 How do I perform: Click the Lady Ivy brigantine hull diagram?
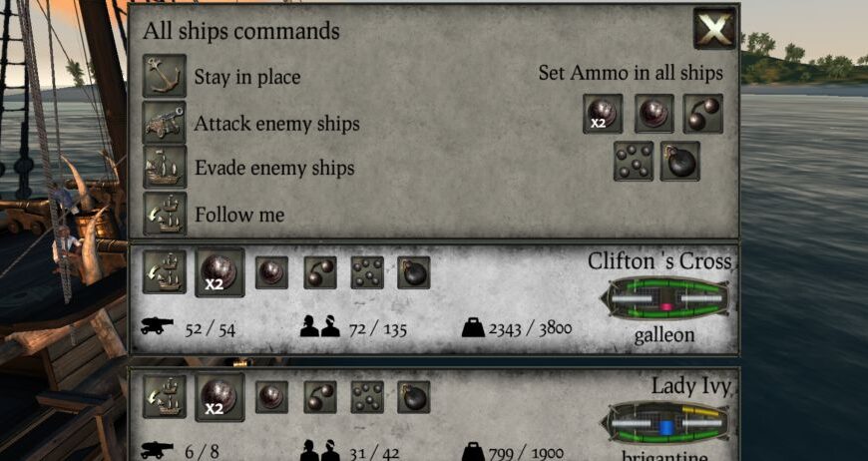pos(665,424)
